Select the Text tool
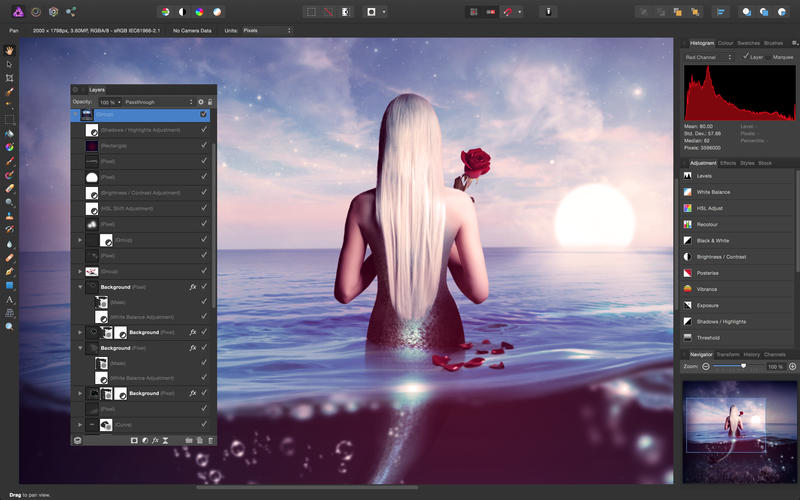Screen dimensions: 800x500 coord(9,299)
